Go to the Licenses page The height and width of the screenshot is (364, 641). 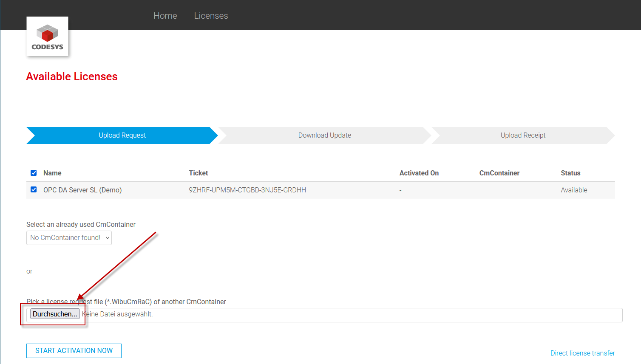[211, 16]
